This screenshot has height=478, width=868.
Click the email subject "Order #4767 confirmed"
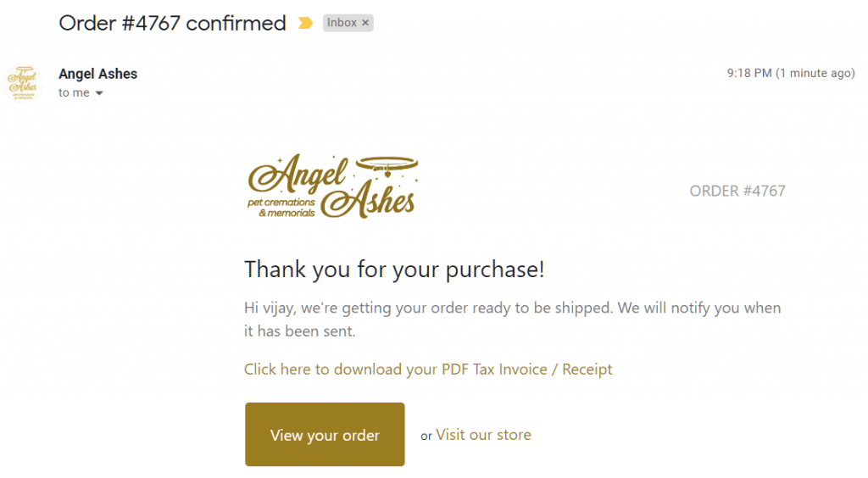(172, 23)
